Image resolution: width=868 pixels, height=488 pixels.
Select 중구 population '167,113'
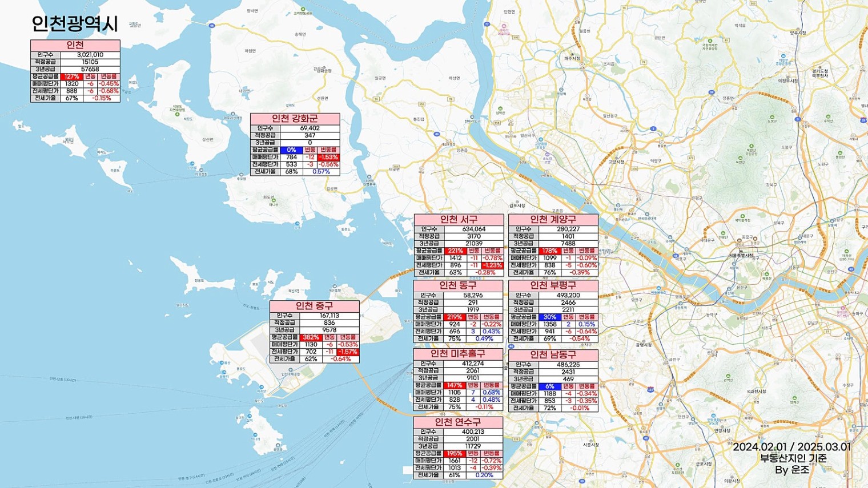(x=329, y=316)
